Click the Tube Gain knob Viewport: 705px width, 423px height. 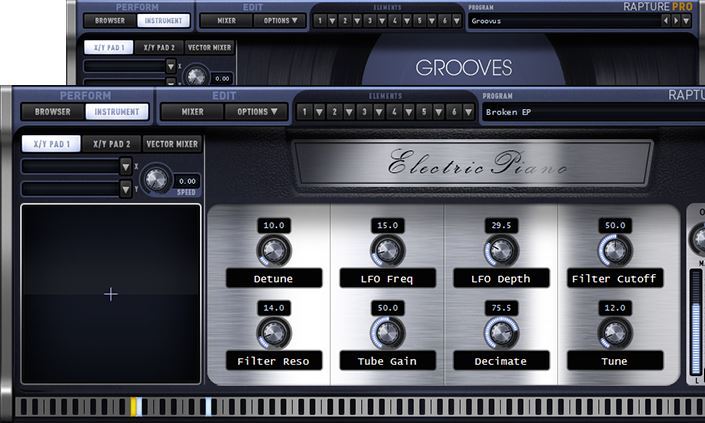click(x=387, y=333)
